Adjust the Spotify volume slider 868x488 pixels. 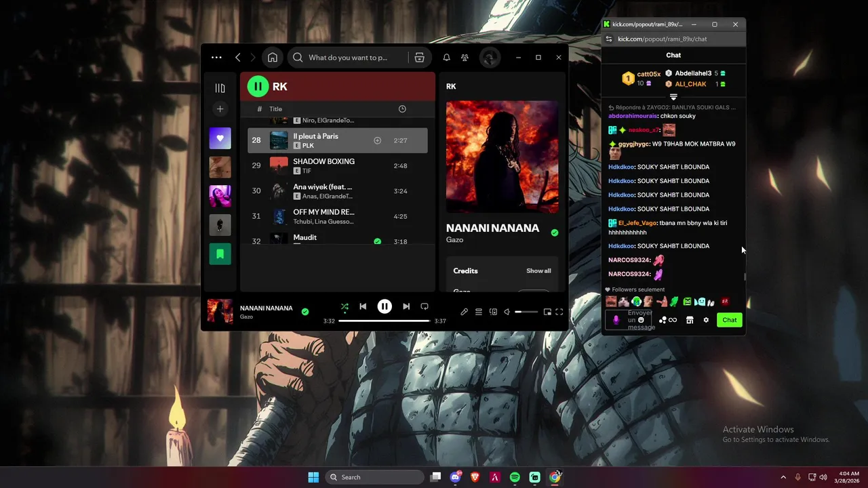coord(526,312)
